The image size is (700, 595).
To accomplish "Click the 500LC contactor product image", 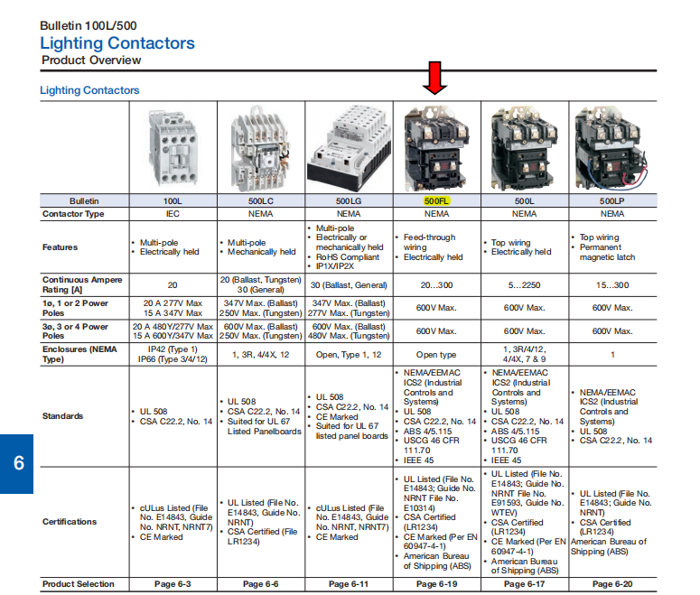I will pyautogui.click(x=261, y=148).
